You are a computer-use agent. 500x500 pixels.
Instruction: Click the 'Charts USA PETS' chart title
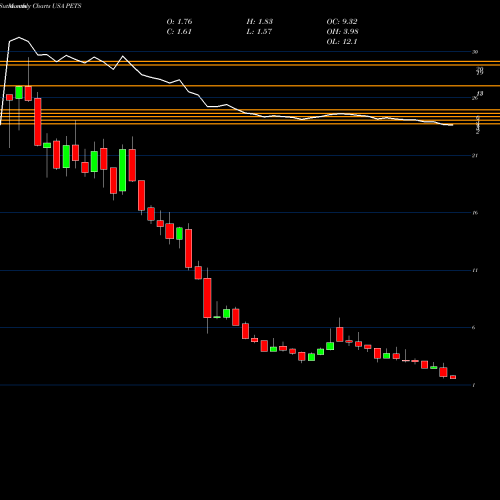pos(57,6)
